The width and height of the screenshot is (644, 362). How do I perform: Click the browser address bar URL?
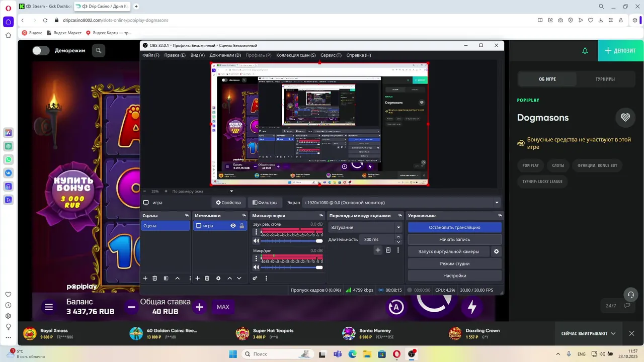coord(115,20)
